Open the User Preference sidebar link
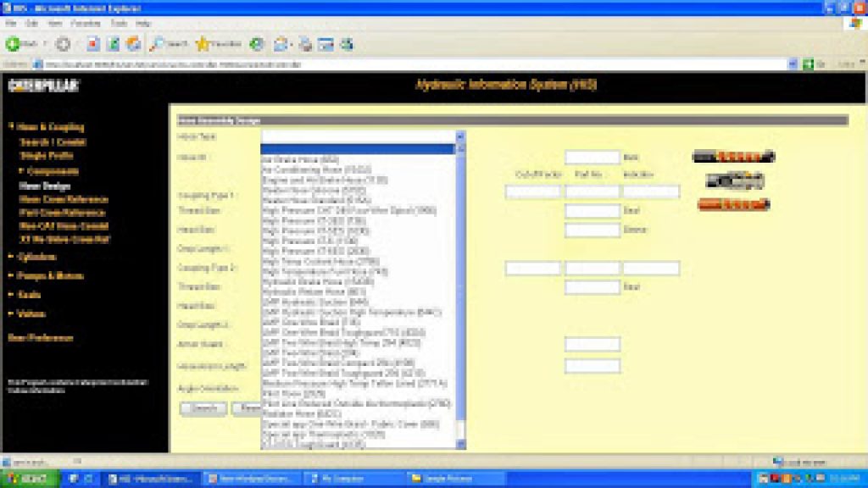The image size is (868, 488). click(x=41, y=338)
